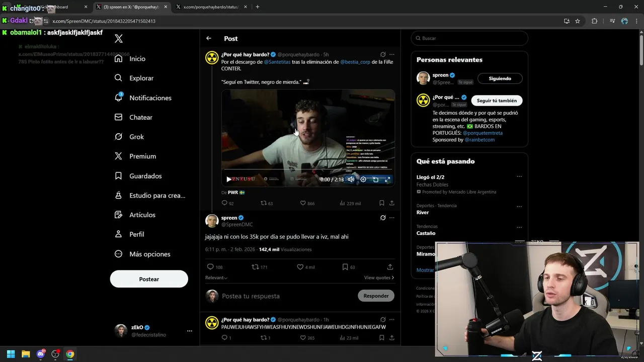Like the post with 866 likes

307,203
